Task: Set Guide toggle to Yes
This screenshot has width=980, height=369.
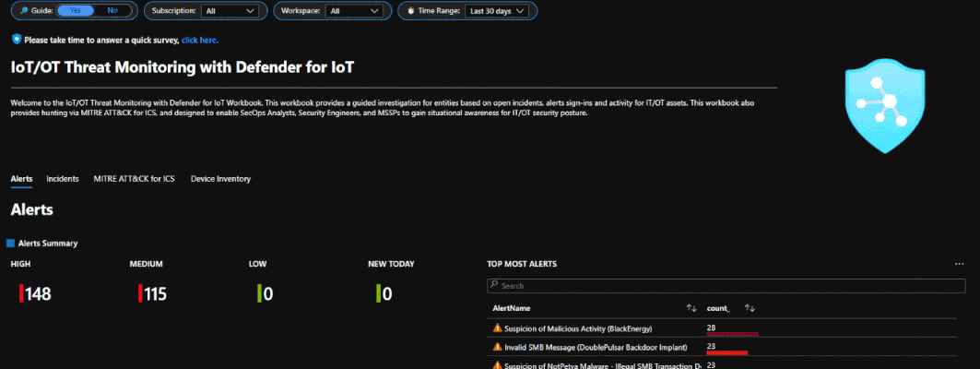Action: point(75,11)
